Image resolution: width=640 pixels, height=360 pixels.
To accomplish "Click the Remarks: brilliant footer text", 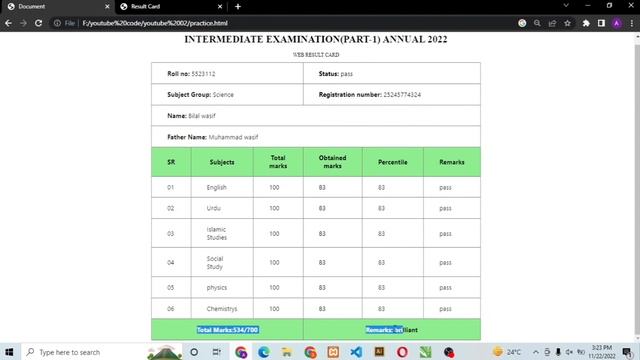I will 391,330.
